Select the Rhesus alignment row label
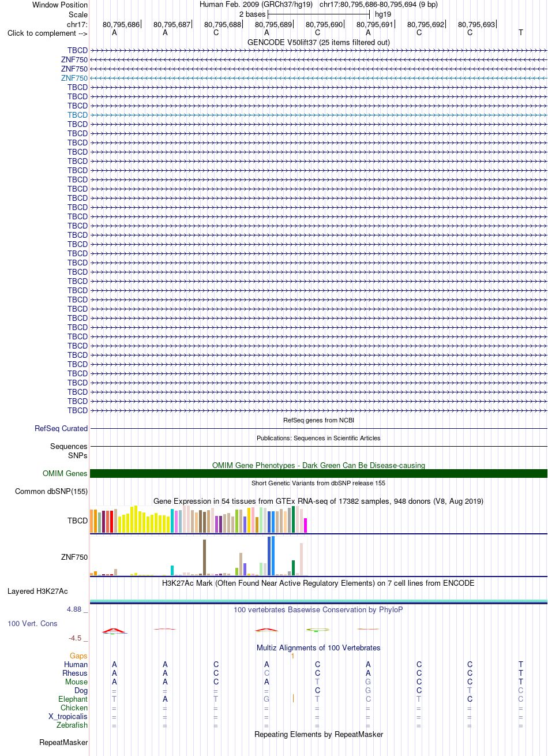548x756 pixels. point(75,673)
